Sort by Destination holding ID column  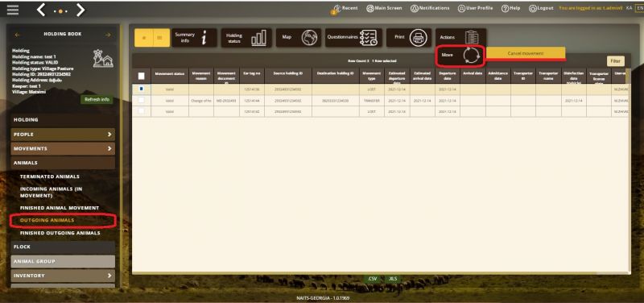(336, 76)
